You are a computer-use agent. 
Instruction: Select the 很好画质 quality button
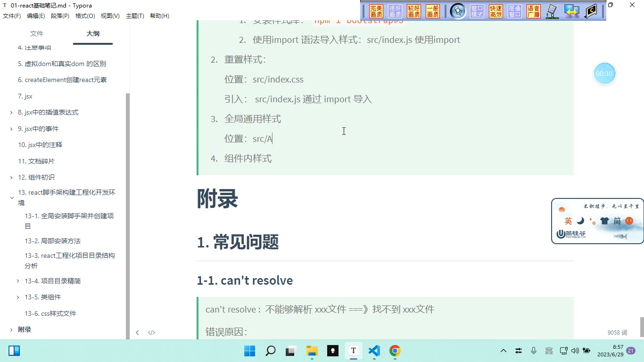(395, 11)
